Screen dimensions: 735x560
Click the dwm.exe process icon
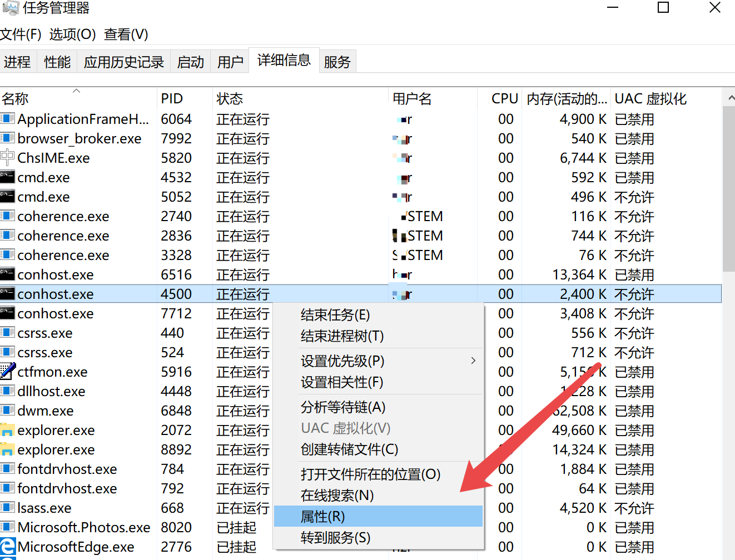coord(8,411)
